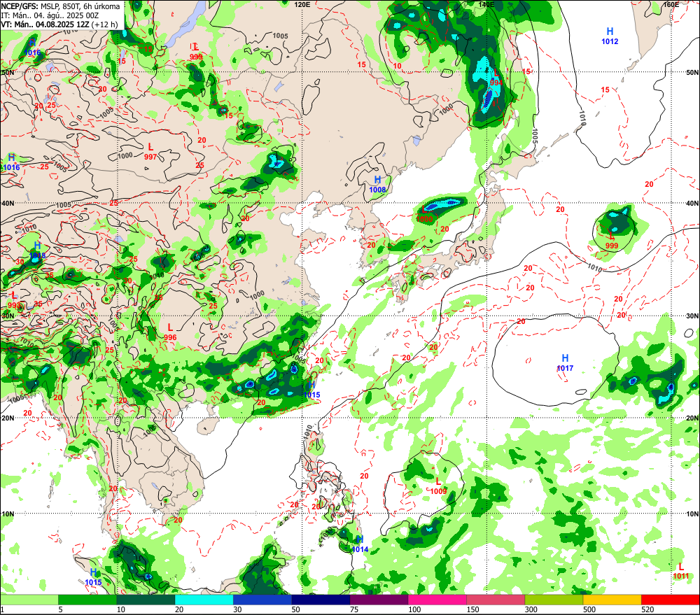Click the 160E longitude label
The width and height of the screenshot is (700, 615).
click(x=671, y=4)
